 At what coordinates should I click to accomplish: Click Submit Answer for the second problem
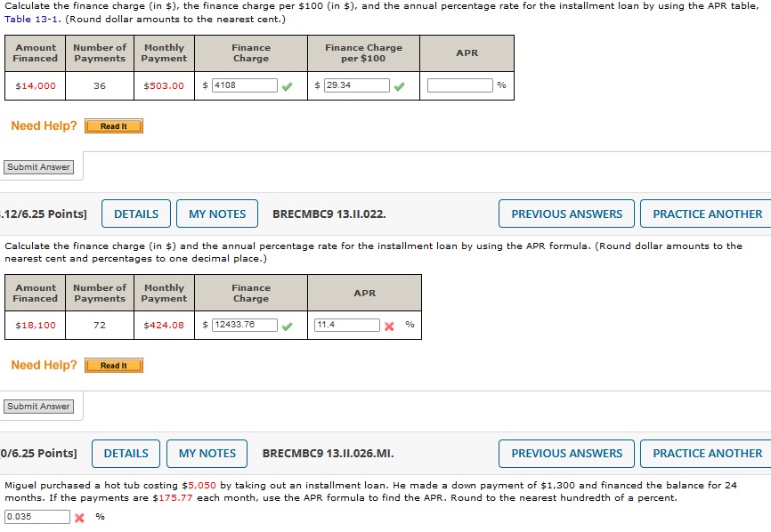pos(38,406)
